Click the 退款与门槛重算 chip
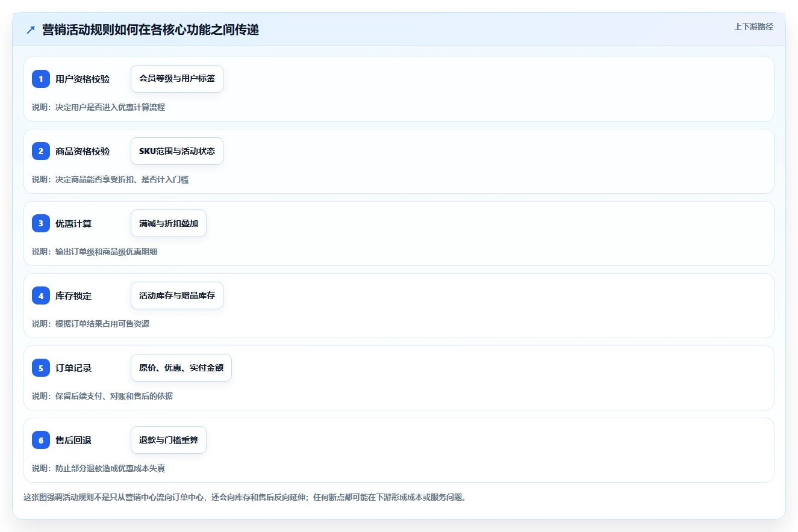The height and width of the screenshot is (532, 798). click(x=169, y=440)
